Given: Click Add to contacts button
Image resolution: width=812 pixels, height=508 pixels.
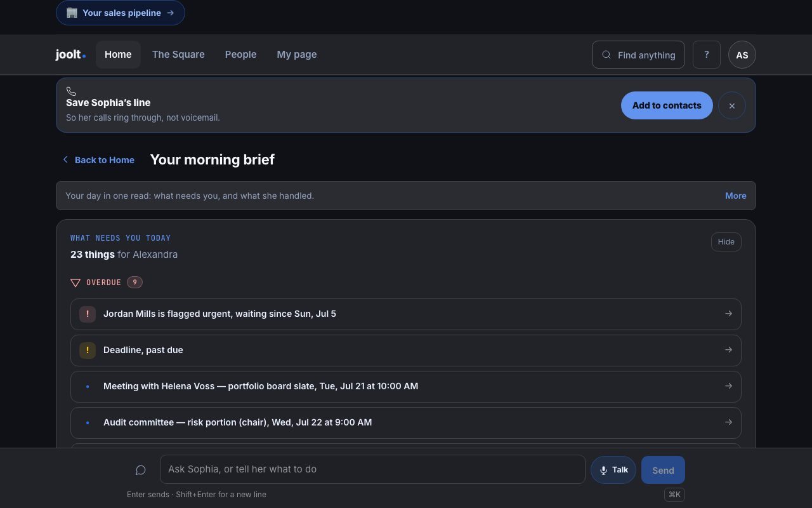Looking at the screenshot, I should [x=667, y=105].
